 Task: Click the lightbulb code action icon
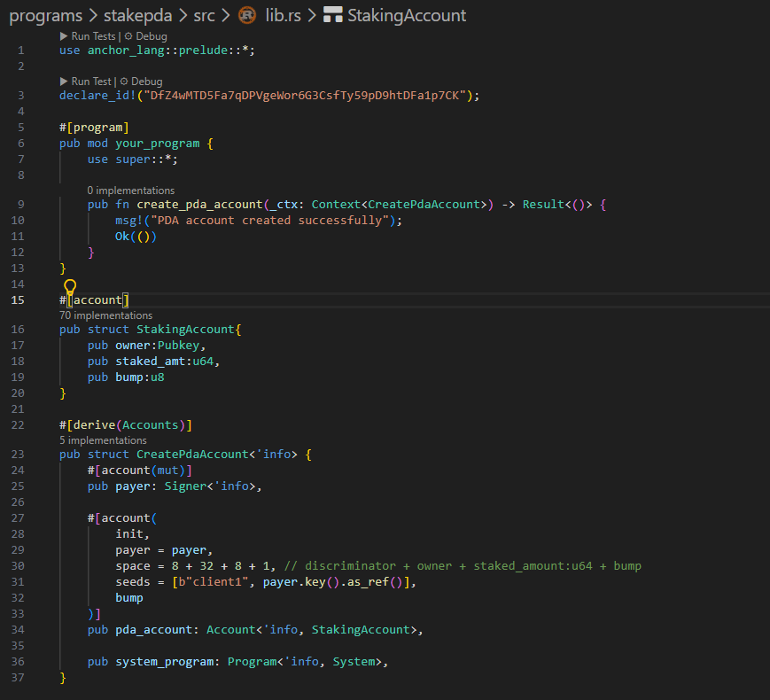click(70, 287)
